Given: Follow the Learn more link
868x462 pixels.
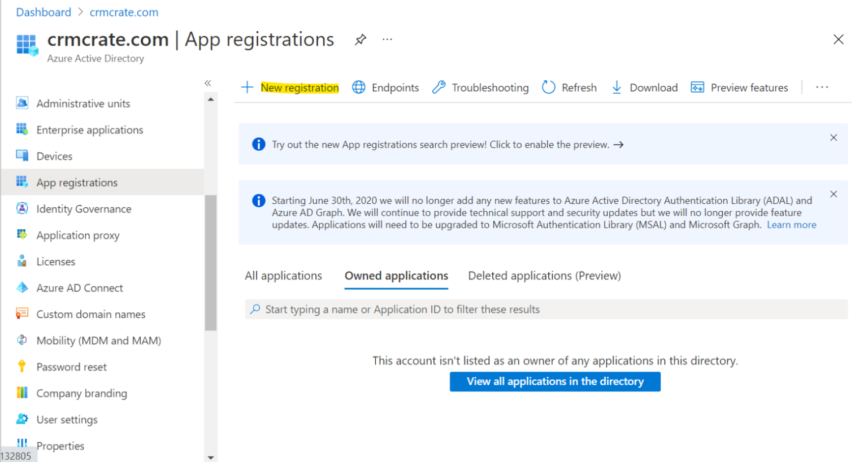Looking at the screenshot, I should pyautogui.click(x=791, y=225).
